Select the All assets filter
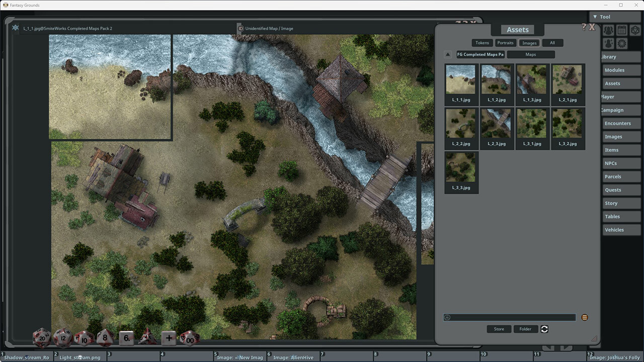The height and width of the screenshot is (362, 644). 552,43
